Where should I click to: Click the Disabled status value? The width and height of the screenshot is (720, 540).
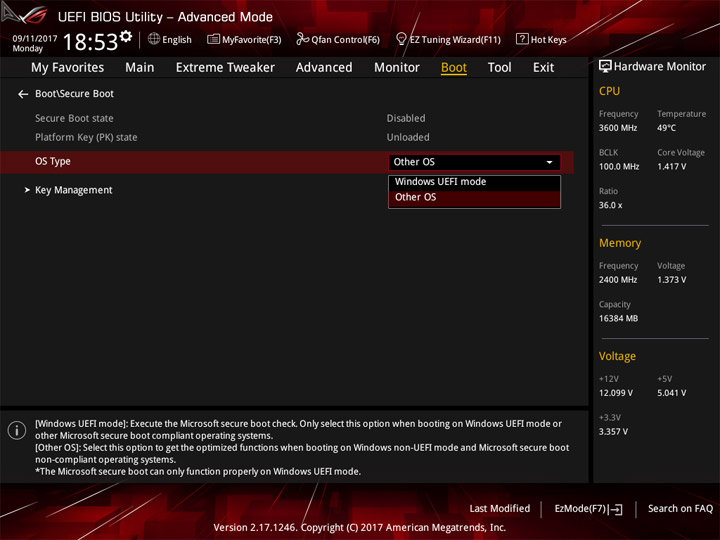click(406, 118)
